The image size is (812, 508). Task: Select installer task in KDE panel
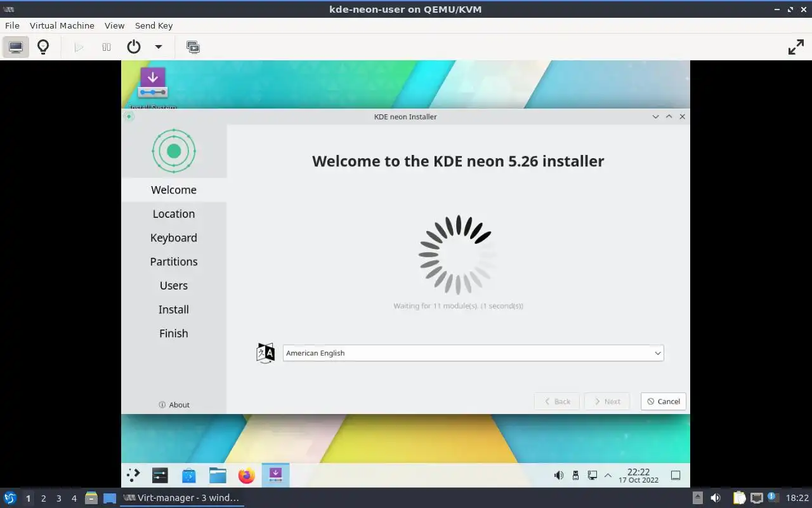point(275,475)
